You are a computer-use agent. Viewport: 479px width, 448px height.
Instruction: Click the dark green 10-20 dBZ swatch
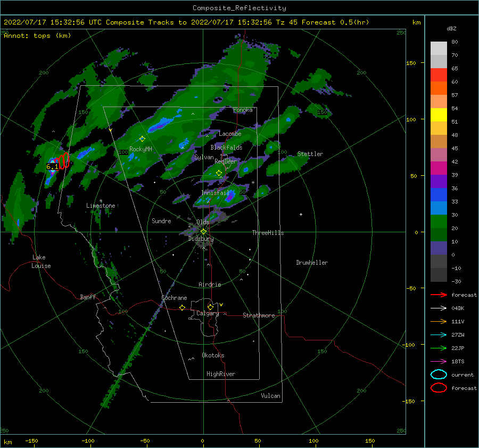pos(439,235)
